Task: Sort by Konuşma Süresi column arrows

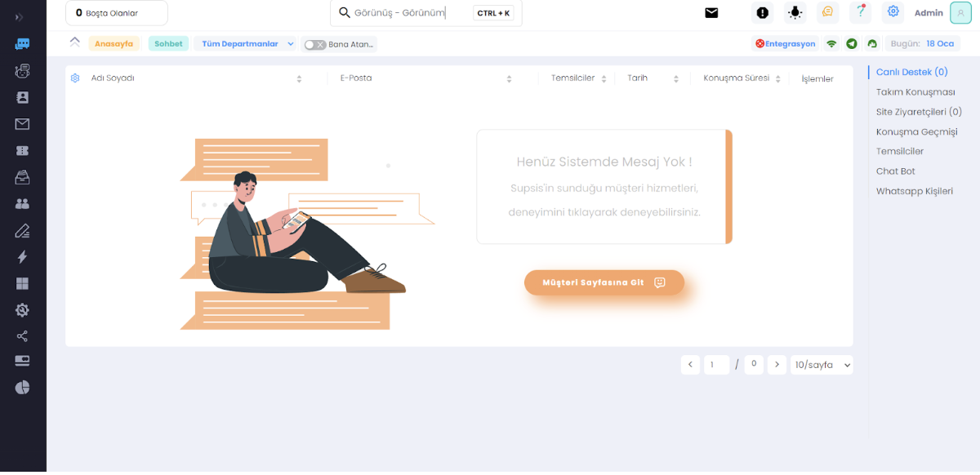Action: (778, 79)
